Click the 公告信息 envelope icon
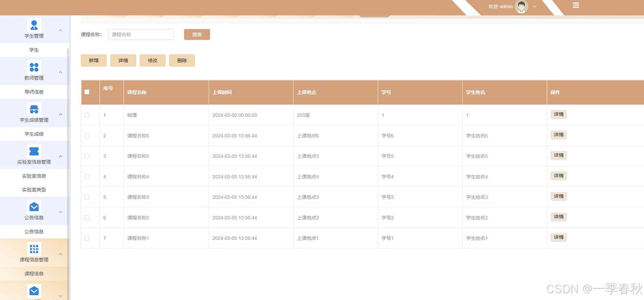 coord(34,207)
